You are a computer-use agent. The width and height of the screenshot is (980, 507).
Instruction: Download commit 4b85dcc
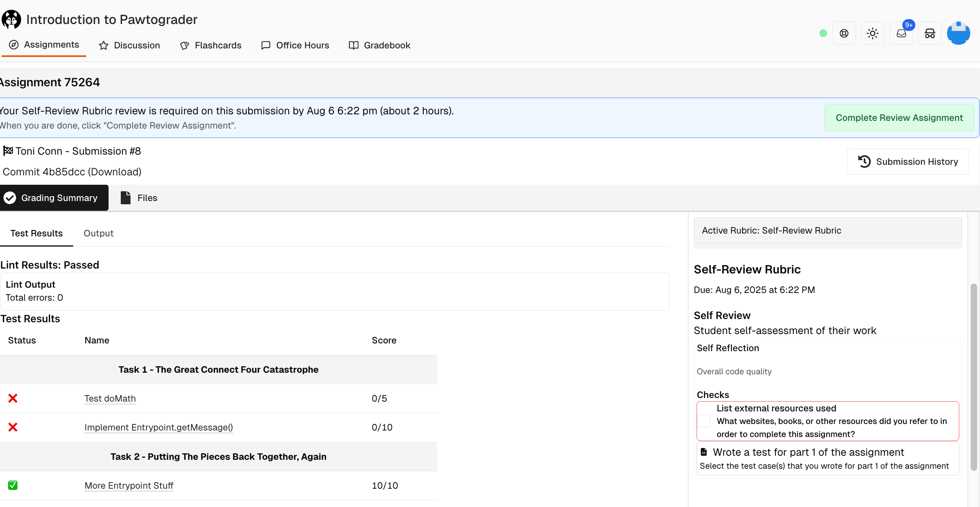tap(115, 172)
